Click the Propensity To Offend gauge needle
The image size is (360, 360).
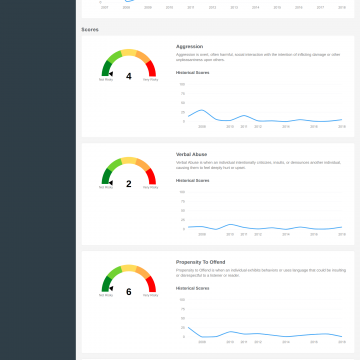111,288
